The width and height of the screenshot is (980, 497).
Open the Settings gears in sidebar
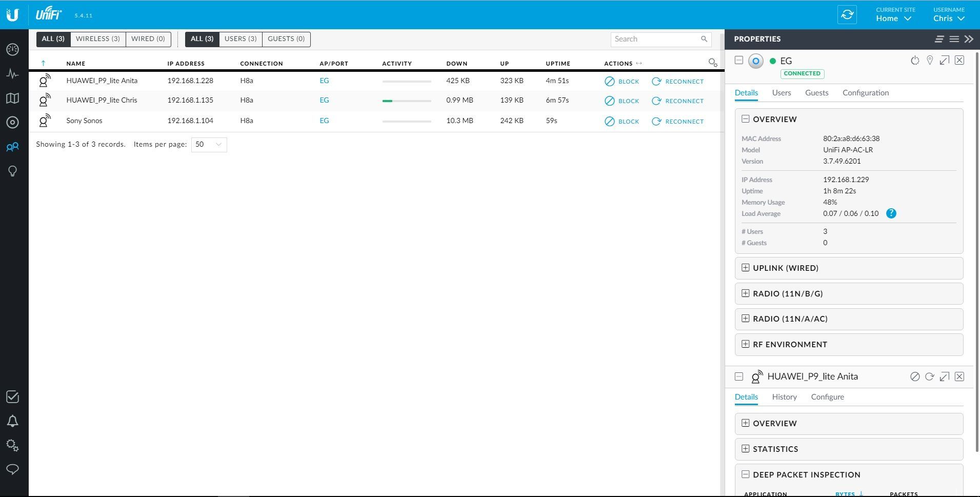pos(13,445)
